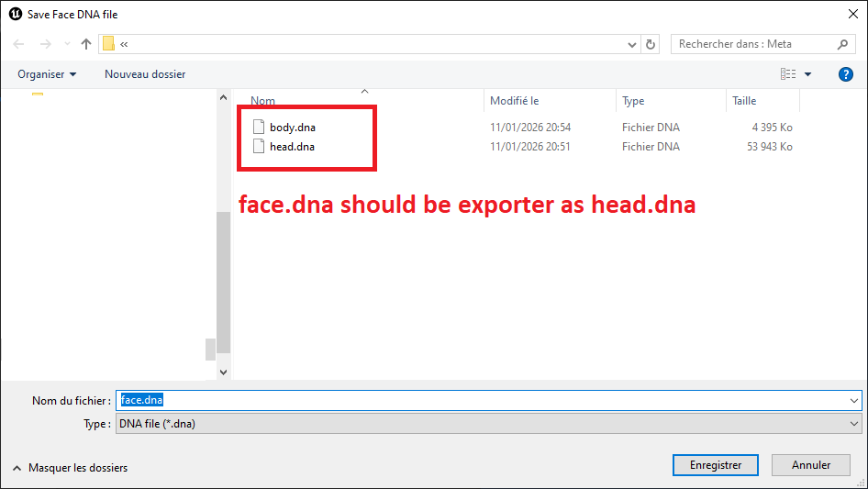This screenshot has width=868, height=489.
Task: Expand the address bar history dropdown
Action: pyautogui.click(x=631, y=44)
